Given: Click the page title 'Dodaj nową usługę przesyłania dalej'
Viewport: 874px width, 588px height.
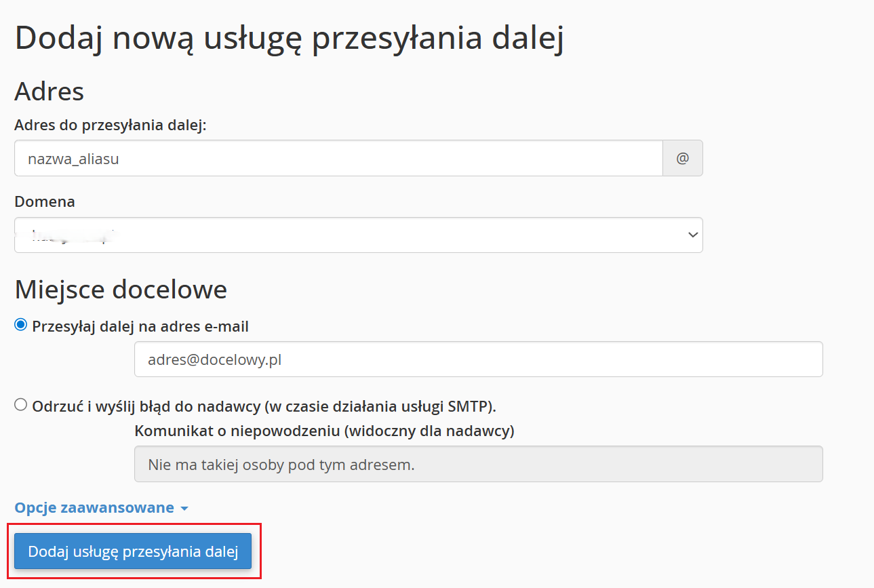Looking at the screenshot, I should coord(290,38).
